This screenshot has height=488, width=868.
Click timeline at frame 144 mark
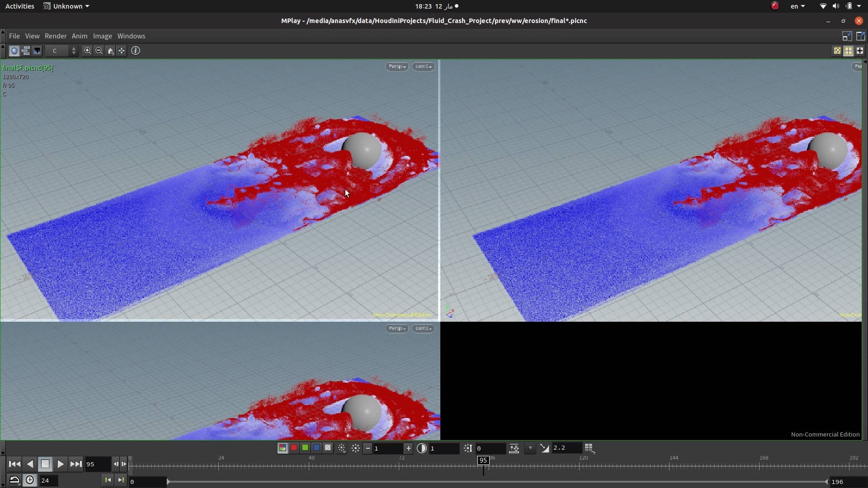coord(670,465)
